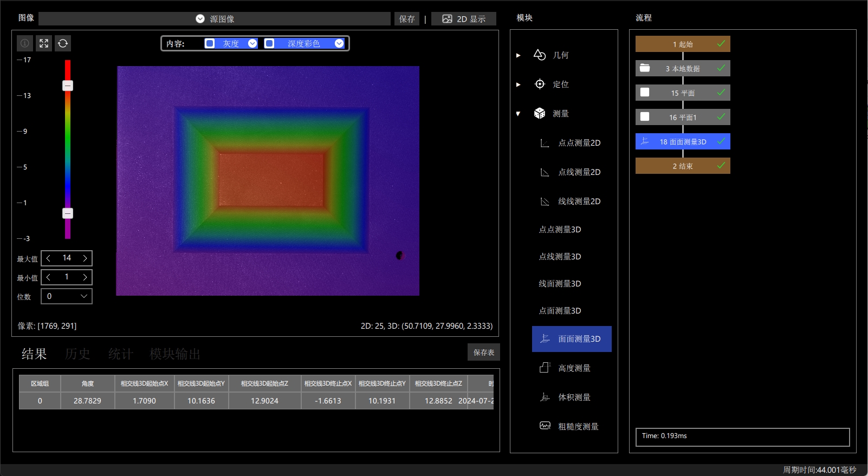Click the Time: 0.193ms field
This screenshot has height=476, width=868.
pos(742,436)
